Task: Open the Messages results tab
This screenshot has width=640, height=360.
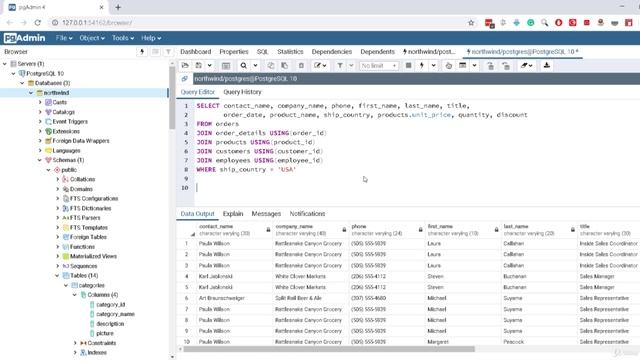Action: pos(266,214)
